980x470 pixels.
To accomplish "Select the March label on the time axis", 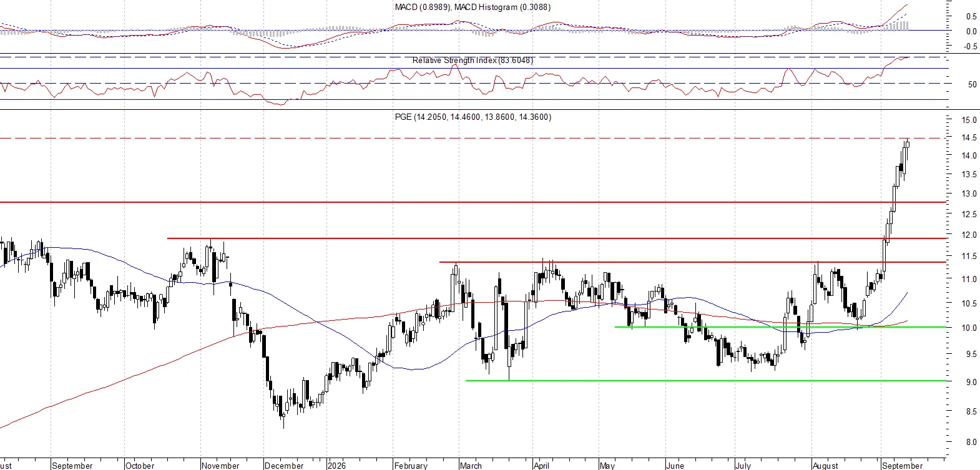I will (471, 465).
